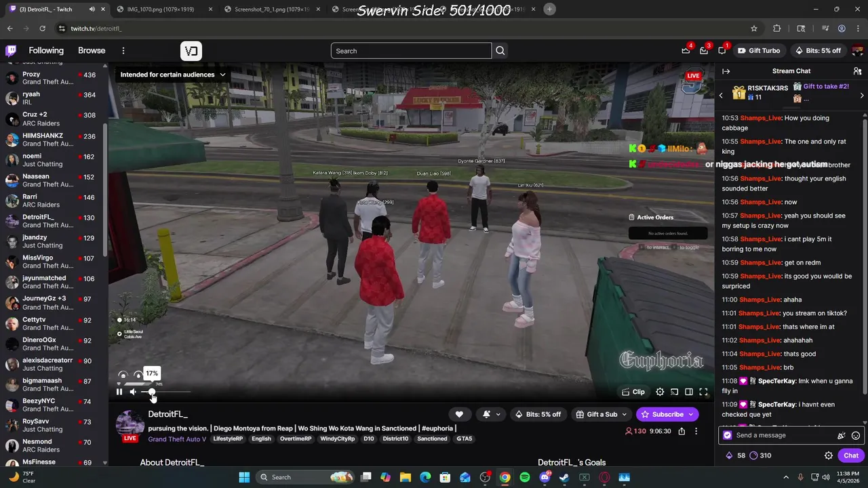Screen dimensions: 868x488
Task: Open the chat settings gear icon
Action: [x=828, y=455]
